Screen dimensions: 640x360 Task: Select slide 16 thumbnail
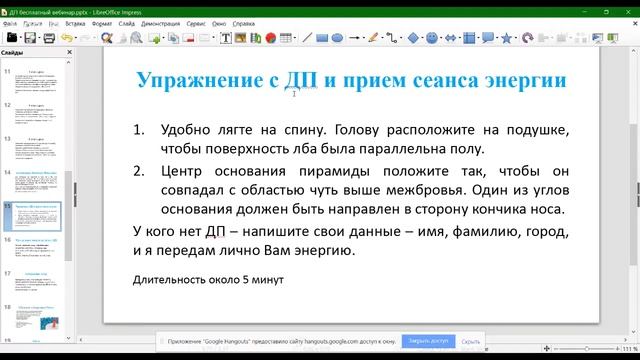(36, 250)
